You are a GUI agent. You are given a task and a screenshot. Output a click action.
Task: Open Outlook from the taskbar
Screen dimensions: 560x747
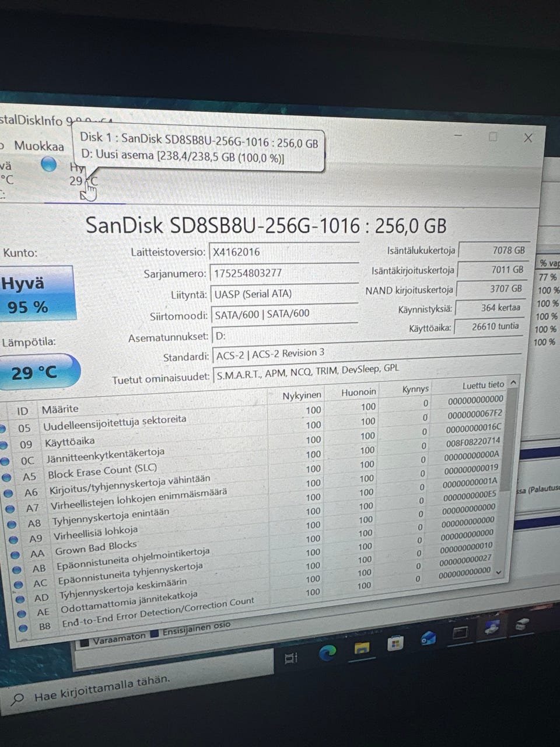tap(428, 638)
